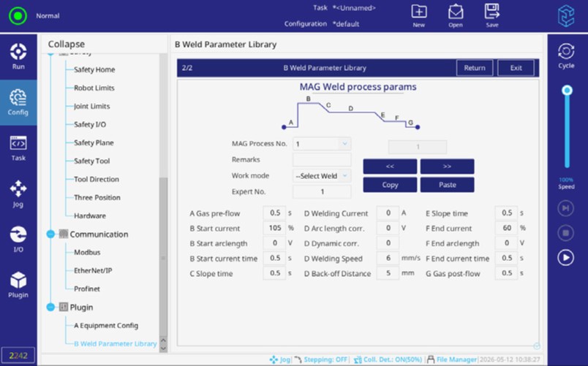Click the previous << button
Image resolution: width=588 pixels, height=366 pixels.
coord(390,167)
